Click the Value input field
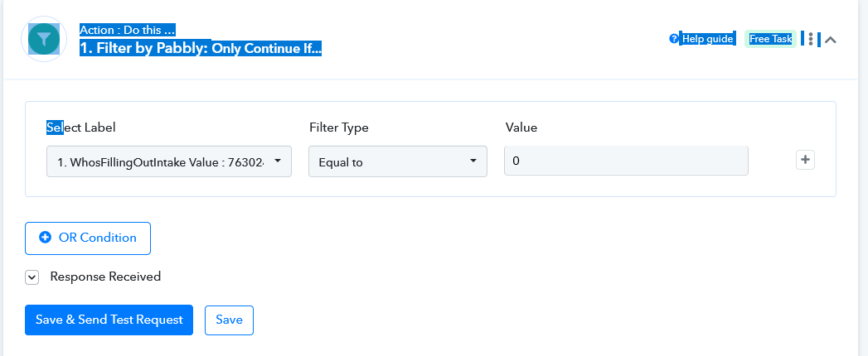 pos(626,161)
